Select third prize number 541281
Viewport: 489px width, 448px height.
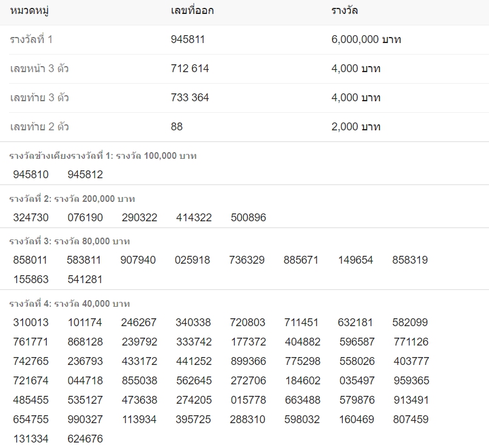click(x=85, y=279)
